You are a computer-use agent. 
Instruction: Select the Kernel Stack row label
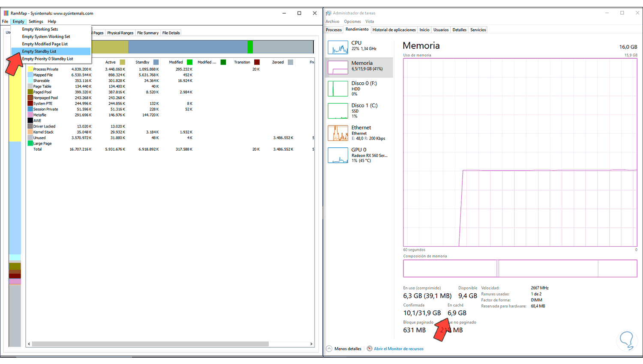[44, 132]
